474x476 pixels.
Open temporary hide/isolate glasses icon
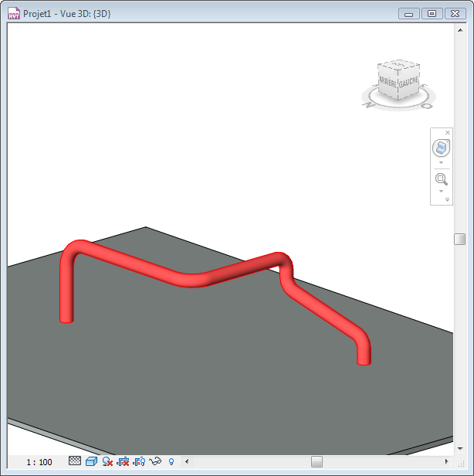click(155, 461)
